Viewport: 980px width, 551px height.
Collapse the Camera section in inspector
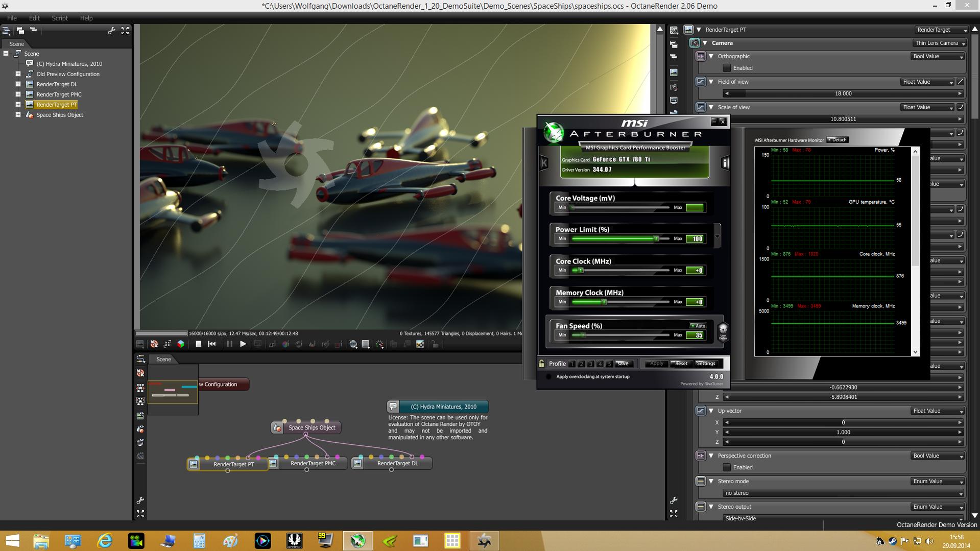705,43
